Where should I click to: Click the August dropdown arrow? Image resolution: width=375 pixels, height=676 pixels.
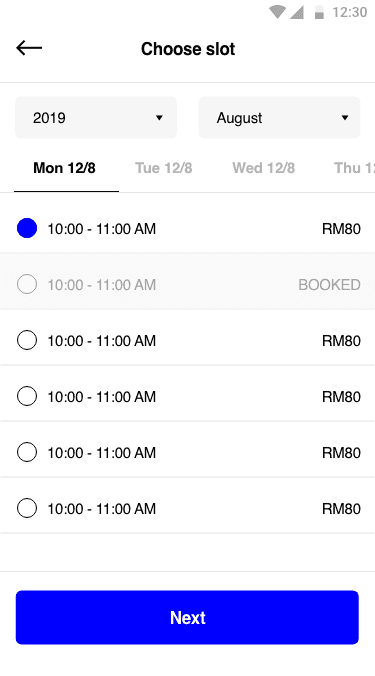[344, 118]
